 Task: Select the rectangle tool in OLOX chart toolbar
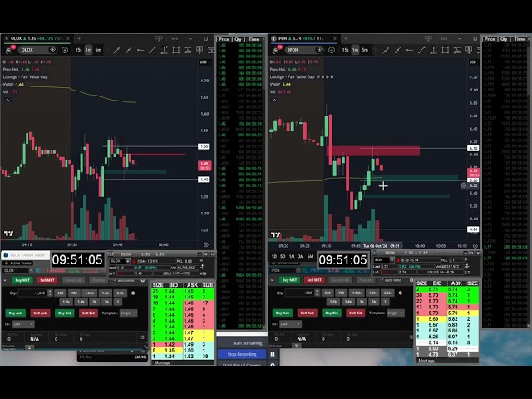[175, 50]
